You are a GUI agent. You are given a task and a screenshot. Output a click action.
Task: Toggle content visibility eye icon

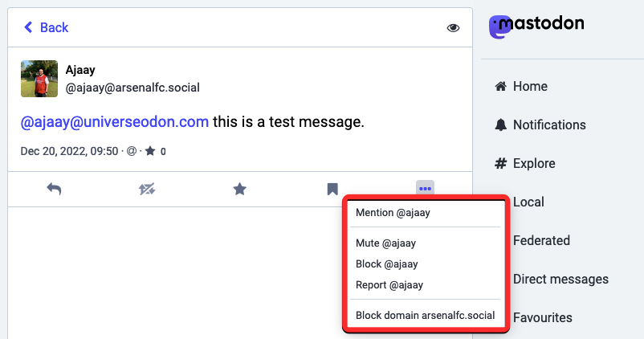[453, 28]
